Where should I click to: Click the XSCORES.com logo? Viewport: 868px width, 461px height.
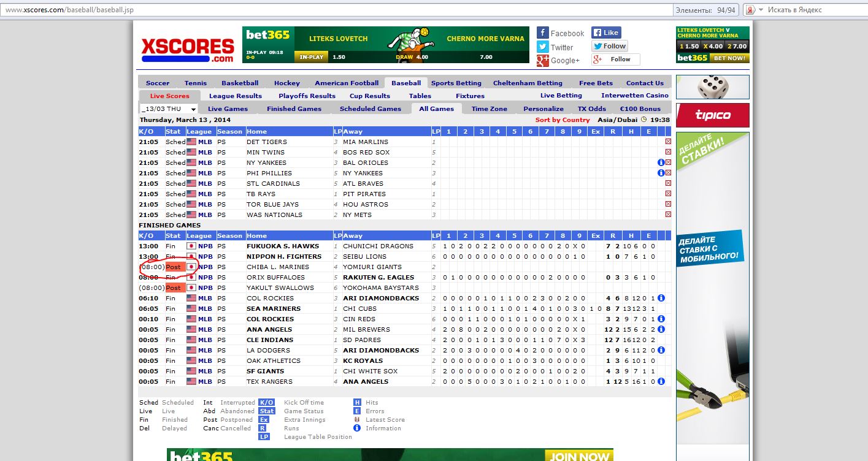point(188,50)
